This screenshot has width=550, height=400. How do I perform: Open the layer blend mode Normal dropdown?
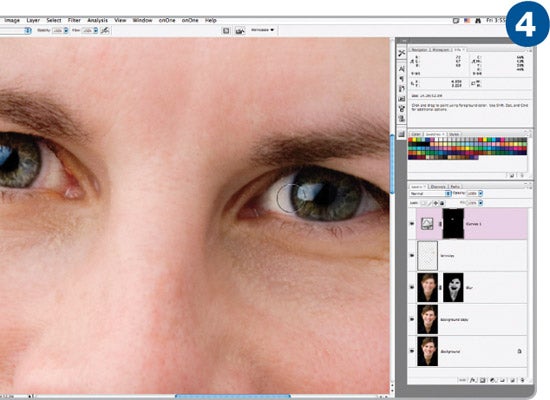coord(430,193)
